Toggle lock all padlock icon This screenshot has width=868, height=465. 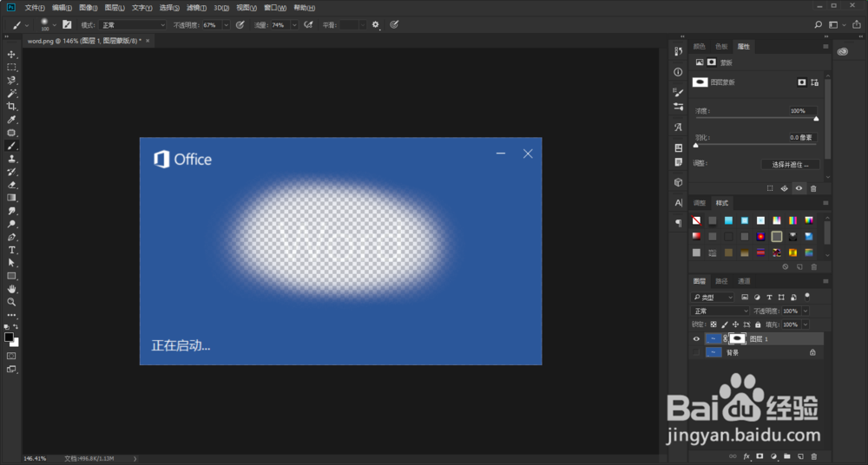[758, 324]
